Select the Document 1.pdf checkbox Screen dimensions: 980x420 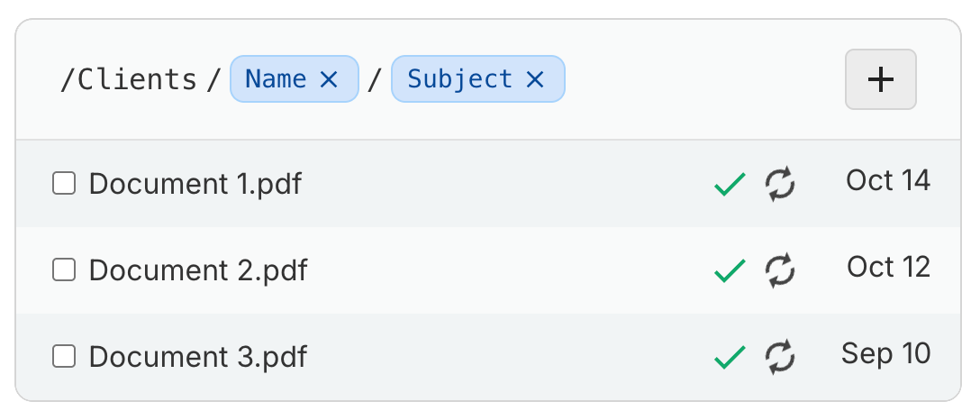pos(64,184)
